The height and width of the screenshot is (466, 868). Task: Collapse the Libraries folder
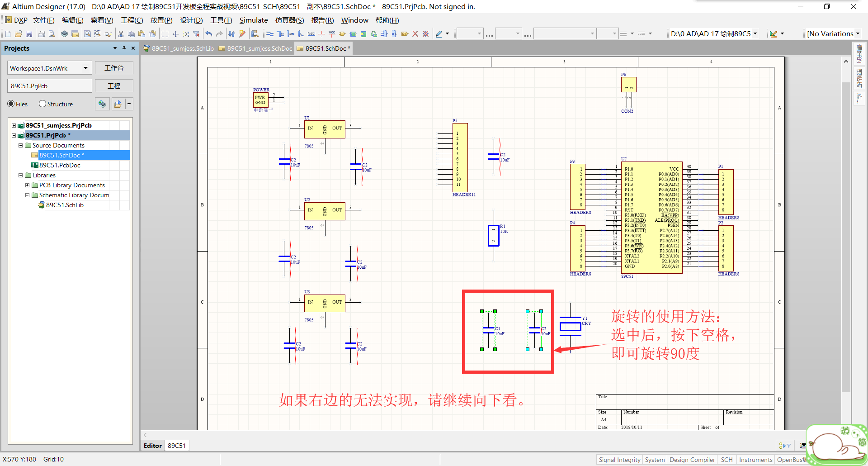tap(20, 175)
